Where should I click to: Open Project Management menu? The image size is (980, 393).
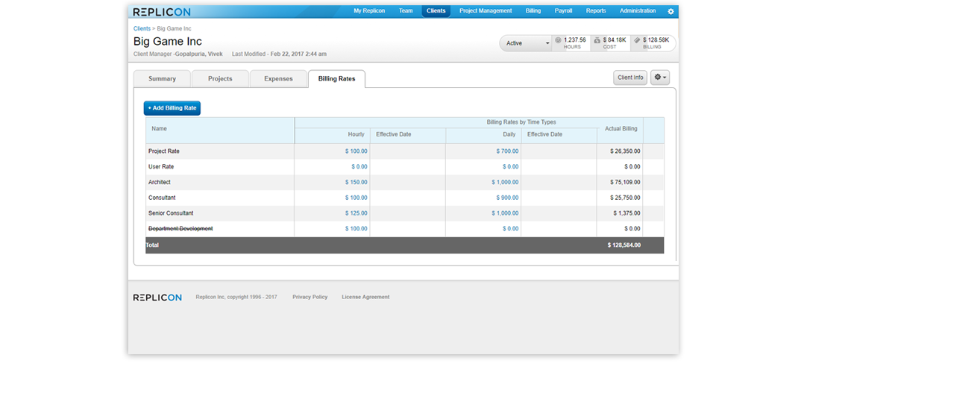click(486, 11)
